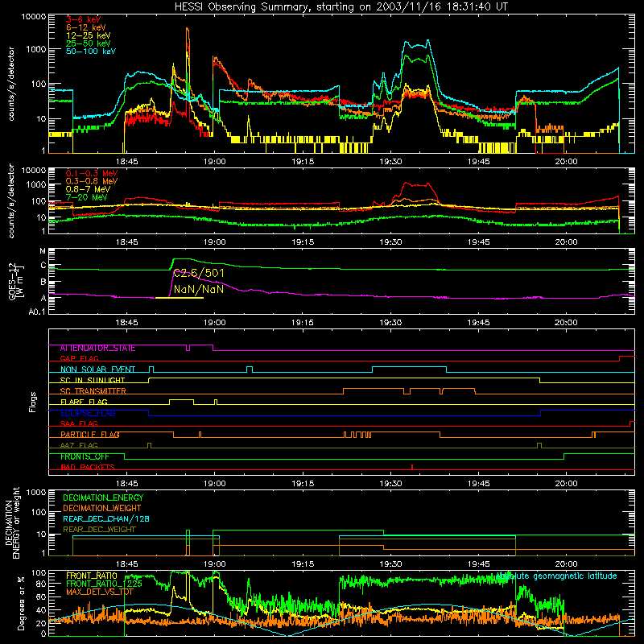Click the DECIMATION_WEIGHT legend label
The image size is (644, 644).
click(102, 508)
